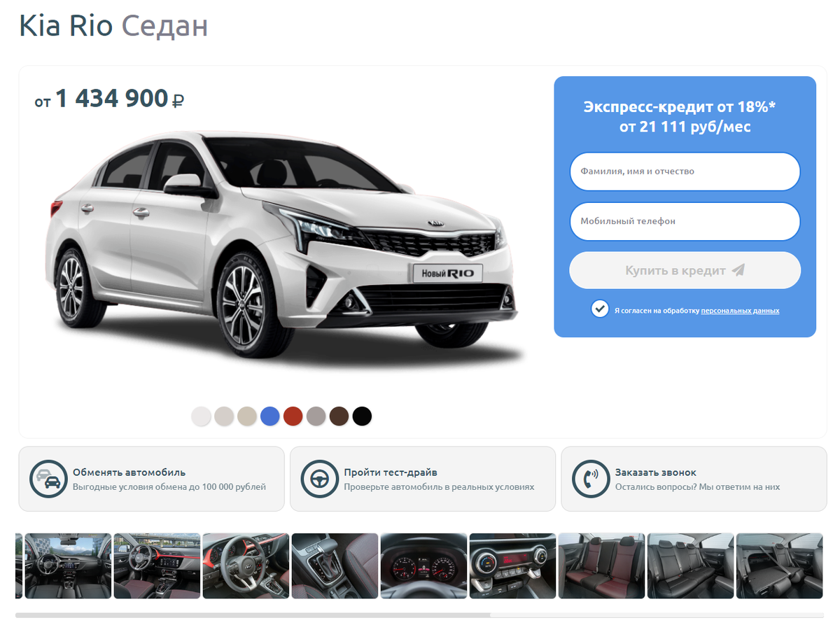This screenshot has height=639, width=840.
Task: Click the car exchange icon
Action: (48, 479)
